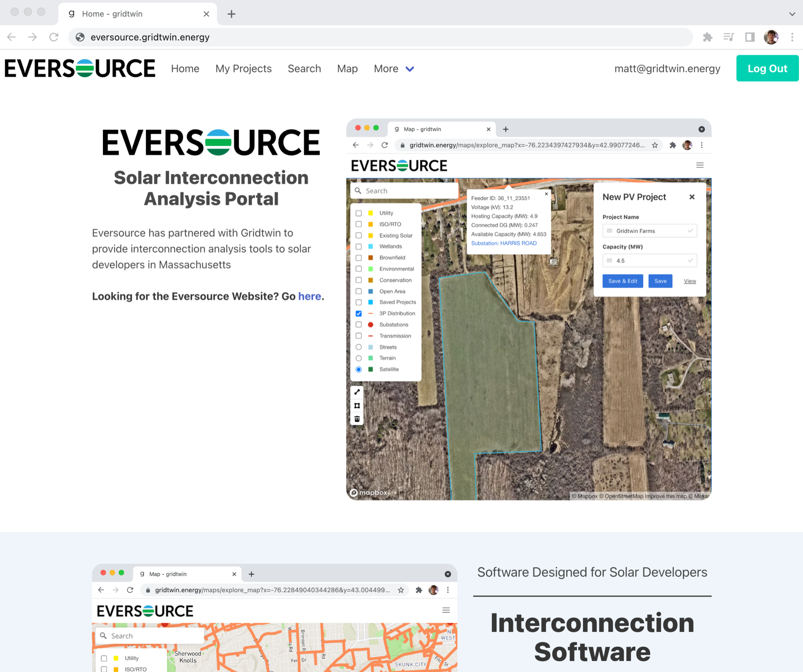Image resolution: width=803 pixels, height=672 pixels.
Task: Click the star bookmark icon in hero screenshot
Action: point(654,145)
